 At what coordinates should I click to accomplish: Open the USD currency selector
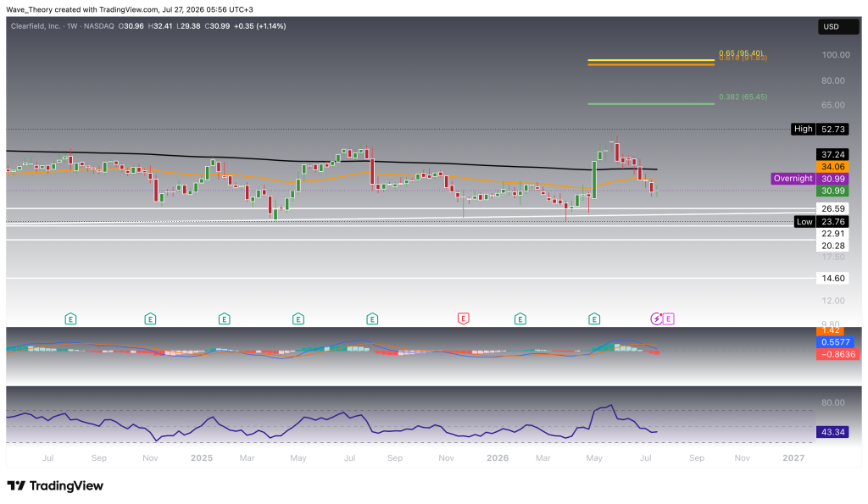coord(838,26)
